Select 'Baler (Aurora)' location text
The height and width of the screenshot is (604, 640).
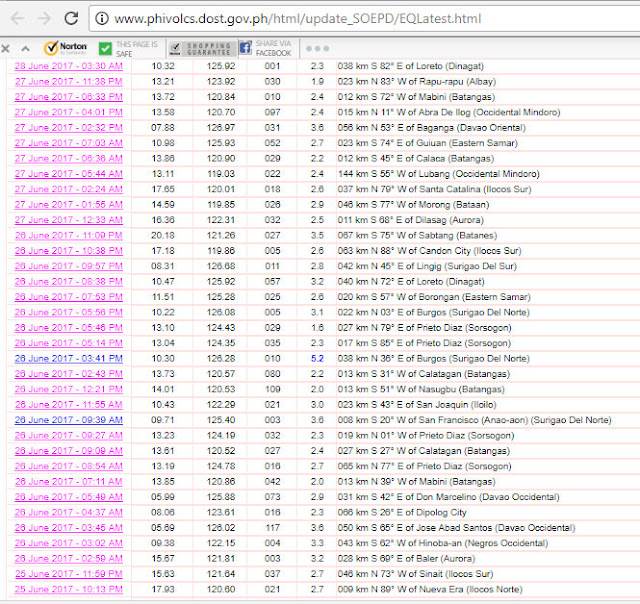click(446, 558)
